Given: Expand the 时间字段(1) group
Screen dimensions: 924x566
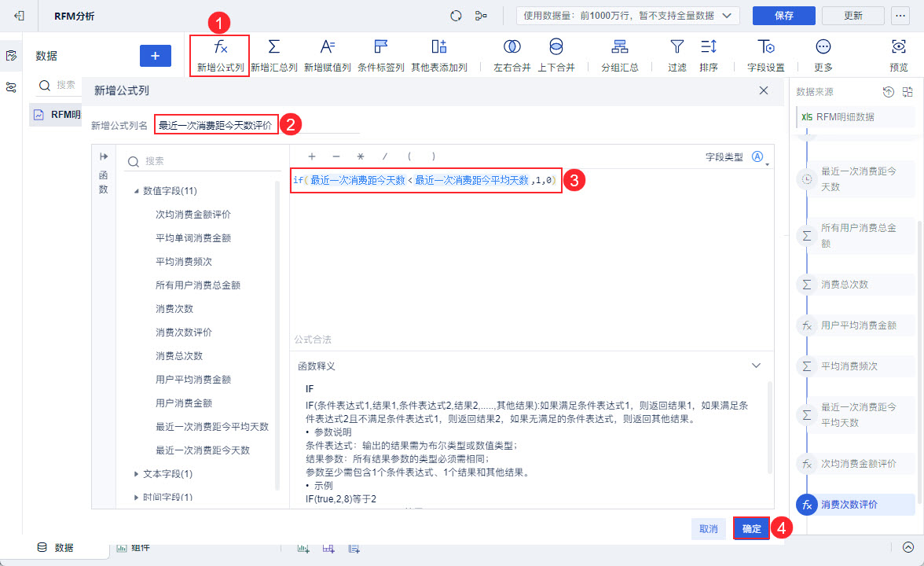Looking at the screenshot, I should (136, 497).
